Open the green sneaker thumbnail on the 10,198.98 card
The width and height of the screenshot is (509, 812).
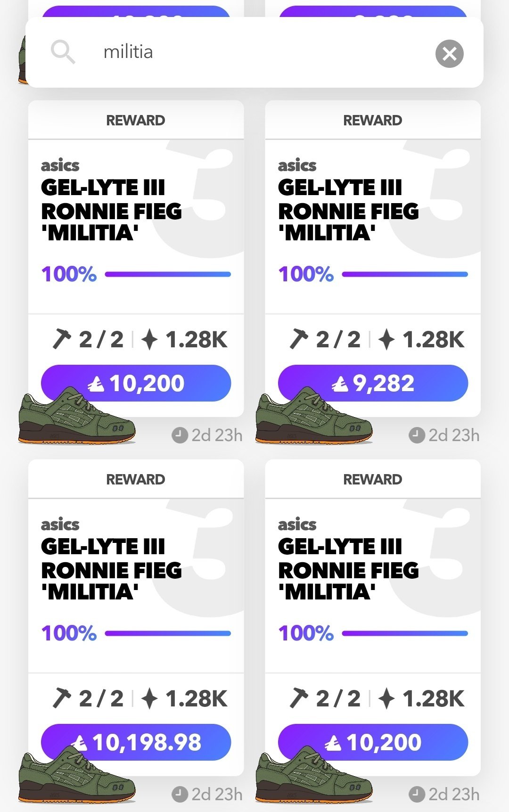(77, 778)
